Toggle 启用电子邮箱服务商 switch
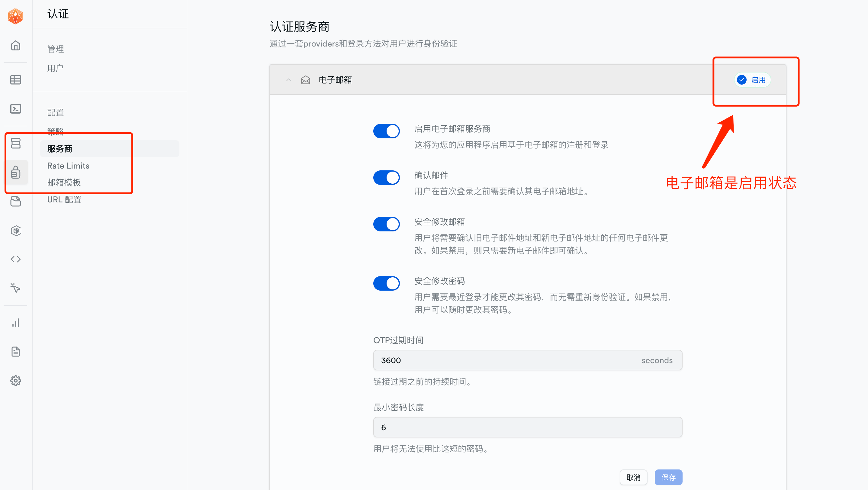 (x=387, y=131)
